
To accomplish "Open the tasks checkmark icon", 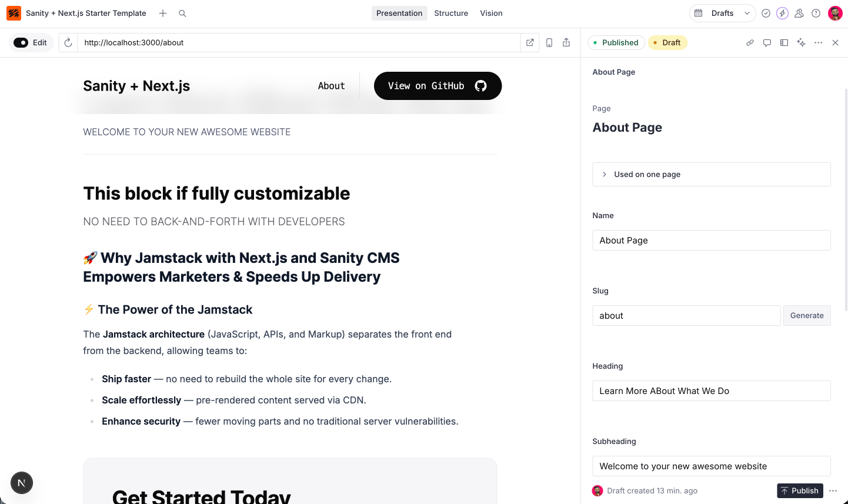I will (766, 13).
